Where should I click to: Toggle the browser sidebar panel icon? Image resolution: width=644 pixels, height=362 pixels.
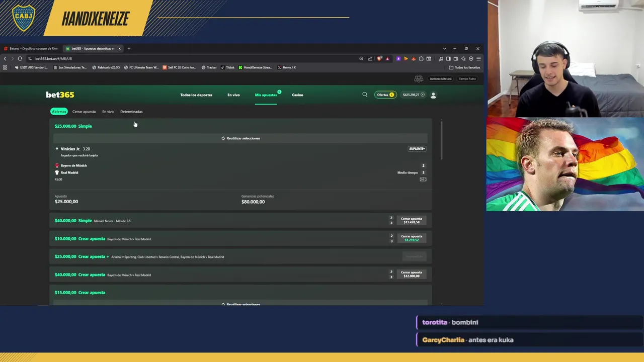[448, 59]
